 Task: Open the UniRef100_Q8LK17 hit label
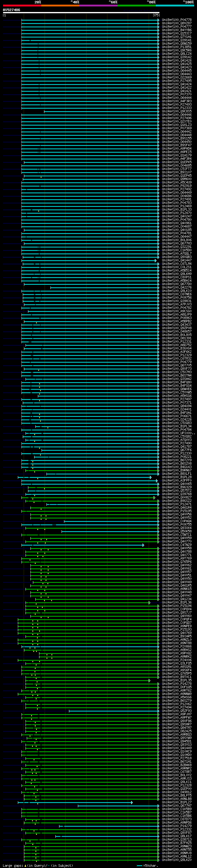tap(177, 836)
